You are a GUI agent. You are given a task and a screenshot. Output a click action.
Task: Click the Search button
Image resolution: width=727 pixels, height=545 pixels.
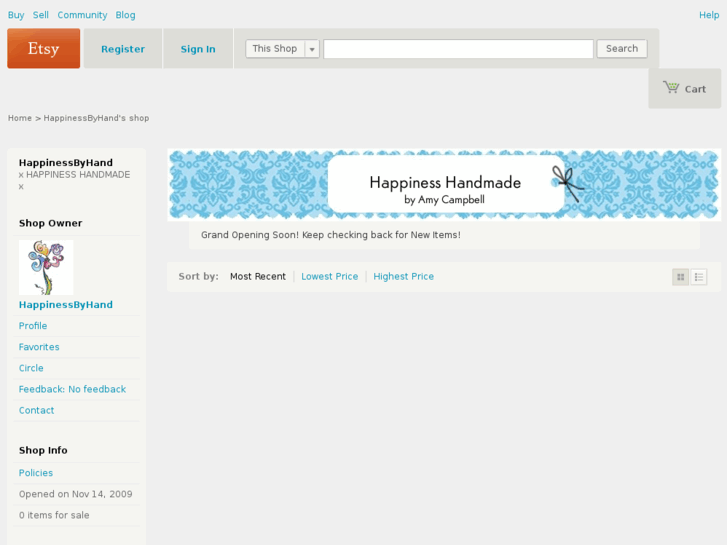point(622,49)
